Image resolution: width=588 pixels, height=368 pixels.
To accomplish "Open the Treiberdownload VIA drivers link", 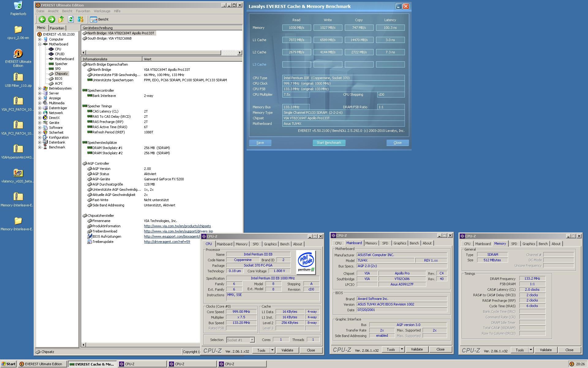I will pyautogui.click(x=178, y=231).
